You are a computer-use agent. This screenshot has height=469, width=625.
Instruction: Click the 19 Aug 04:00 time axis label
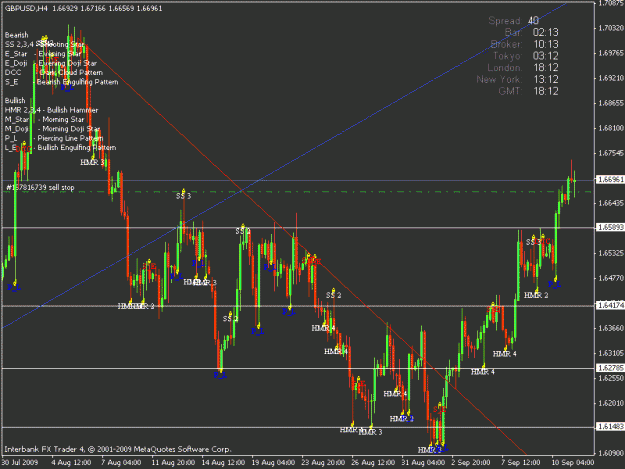coord(273,463)
